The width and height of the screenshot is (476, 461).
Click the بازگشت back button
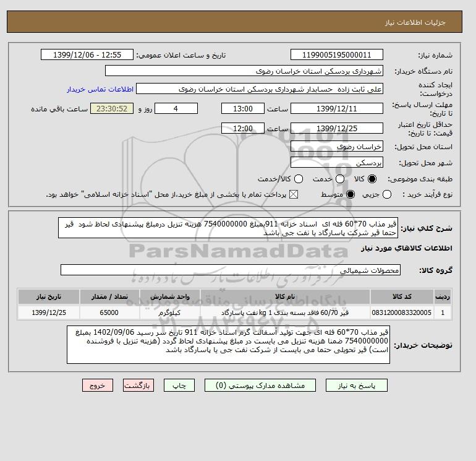coord(138,386)
